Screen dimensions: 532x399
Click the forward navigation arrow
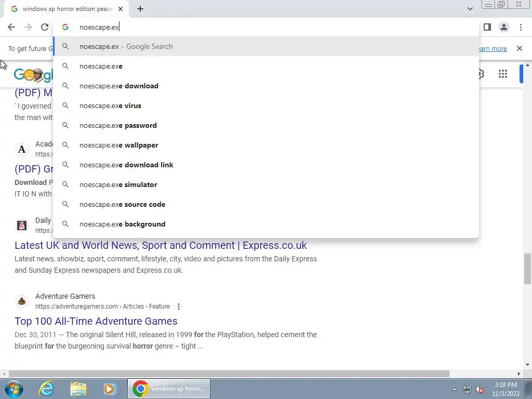(28, 27)
